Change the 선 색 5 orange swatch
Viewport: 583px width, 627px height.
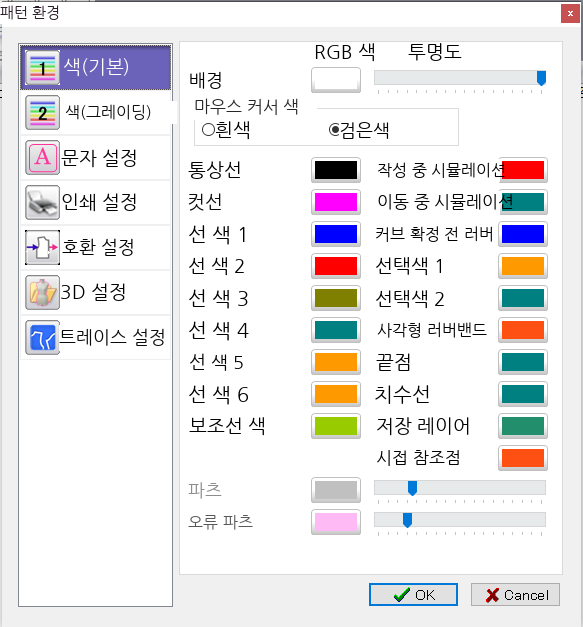(336, 362)
